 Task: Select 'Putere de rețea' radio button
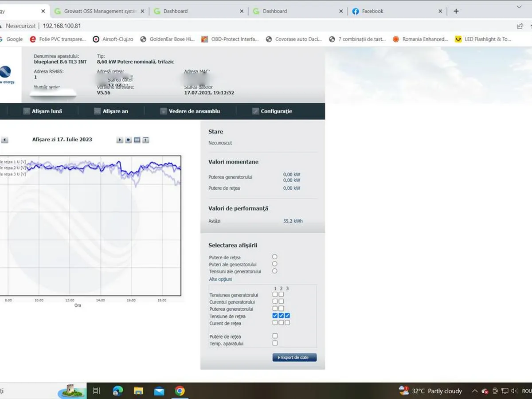tap(274, 257)
